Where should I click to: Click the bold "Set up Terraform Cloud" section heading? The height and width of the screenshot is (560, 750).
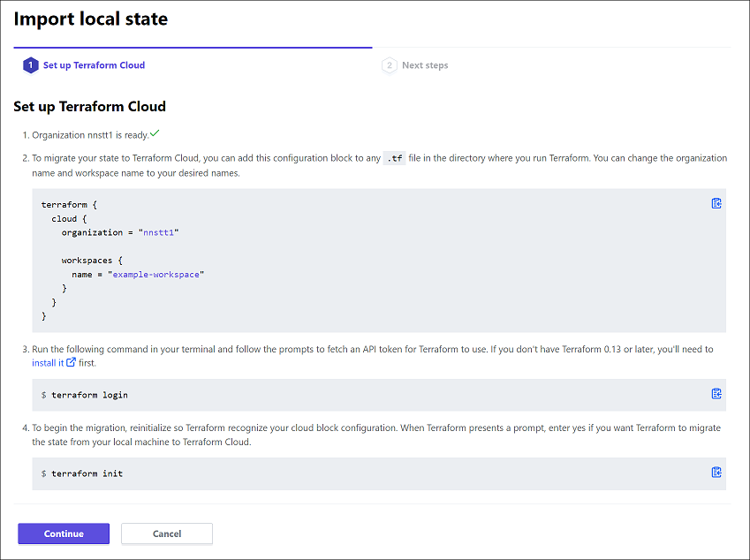[89, 107]
